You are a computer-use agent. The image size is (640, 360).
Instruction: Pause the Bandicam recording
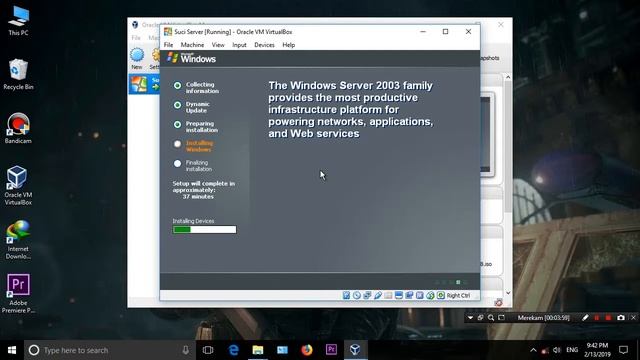597,318
